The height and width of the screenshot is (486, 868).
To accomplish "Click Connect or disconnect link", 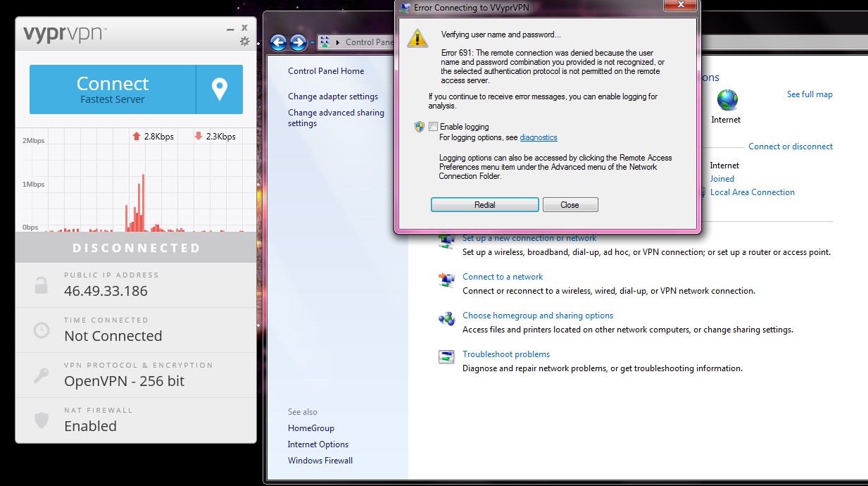I will (x=791, y=147).
